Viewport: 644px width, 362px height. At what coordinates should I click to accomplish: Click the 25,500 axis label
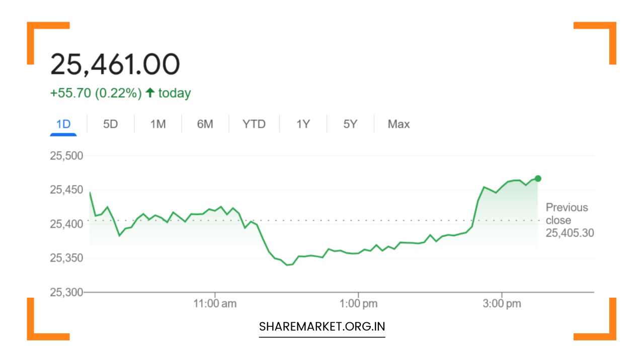point(67,156)
